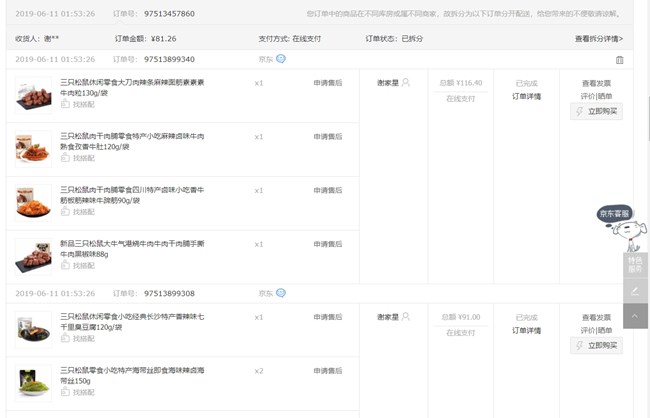Open product title ending 孜香牛肚120g/袋

tap(132, 141)
